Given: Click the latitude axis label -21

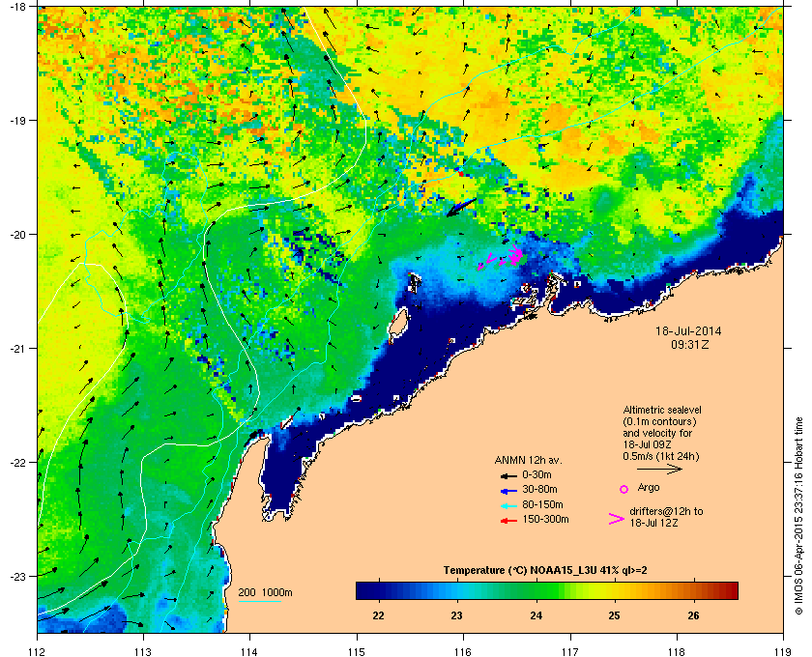Looking at the screenshot, I should click(x=17, y=348).
